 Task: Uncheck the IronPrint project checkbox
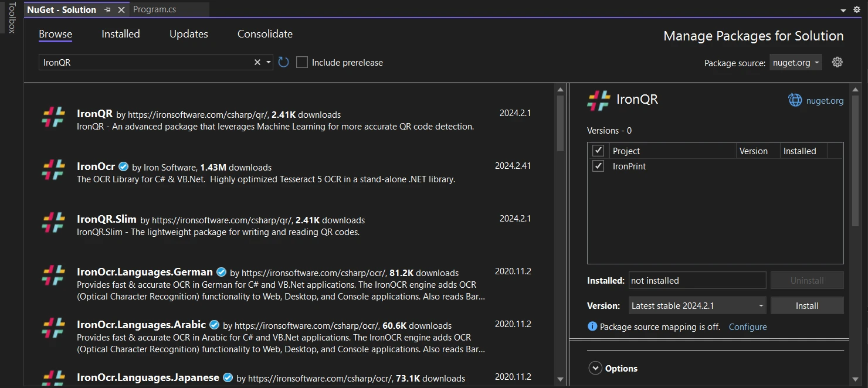[598, 166]
